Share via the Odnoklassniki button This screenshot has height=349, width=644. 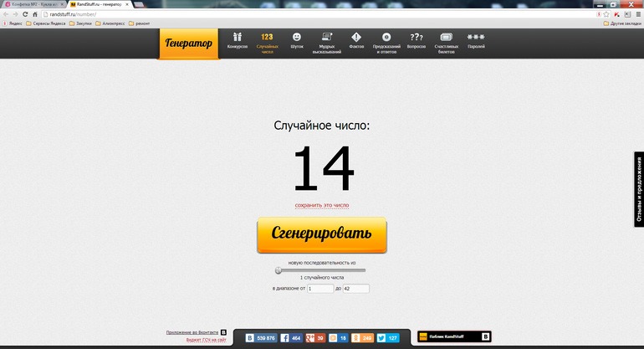pos(363,337)
